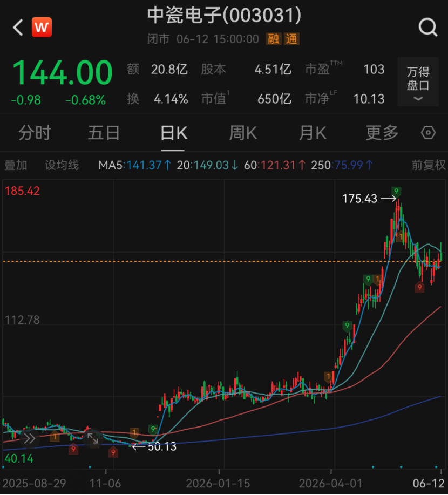448x495 pixels.
Task: Open chart settings hexagon icon
Action: pos(428,133)
